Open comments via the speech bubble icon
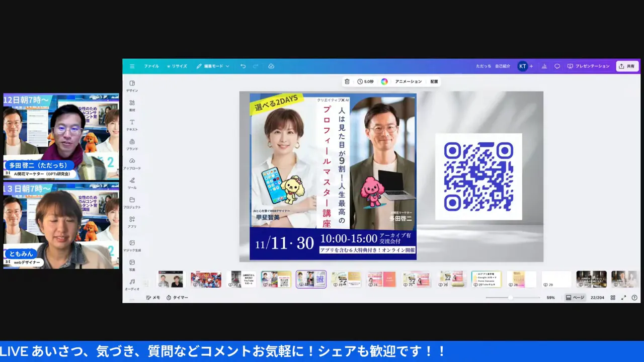 tap(556, 66)
